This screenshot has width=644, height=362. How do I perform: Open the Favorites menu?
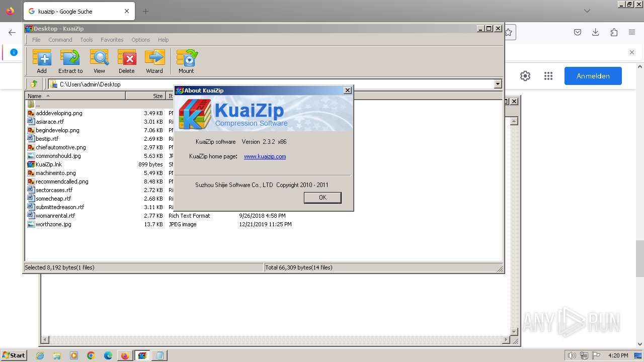tap(112, 40)
